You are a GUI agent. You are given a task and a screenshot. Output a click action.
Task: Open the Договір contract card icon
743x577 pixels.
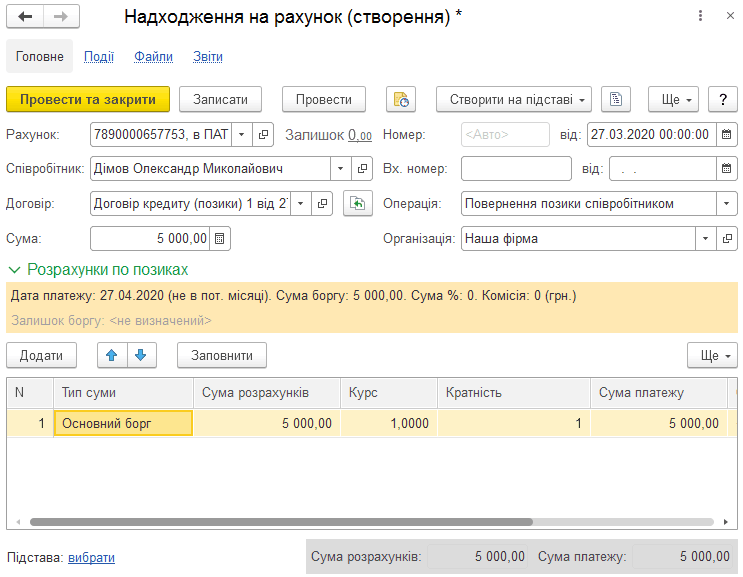click(x=322, y=204)
